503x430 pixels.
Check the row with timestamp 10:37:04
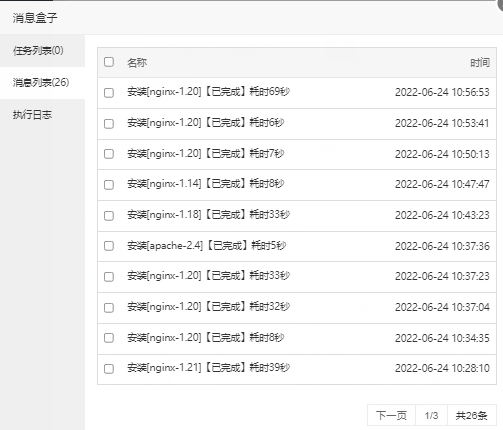pos(109,307)
